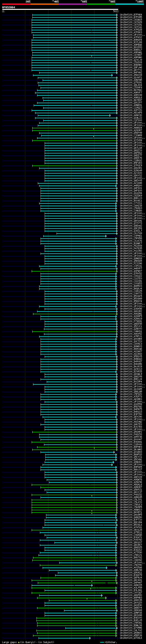Open the UniRef100_Q8L804 entry
146x644 pixels.
click(x=131, y=85)
